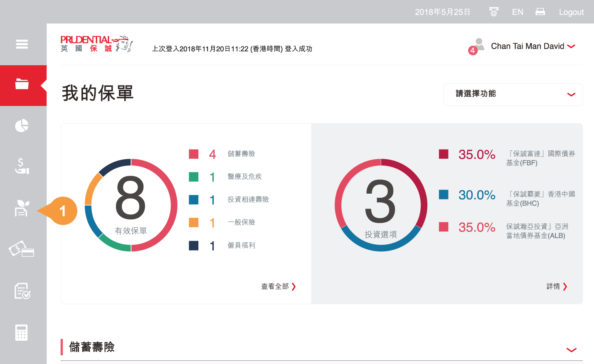Open the calculator sidebar icon

pos(22,332)
